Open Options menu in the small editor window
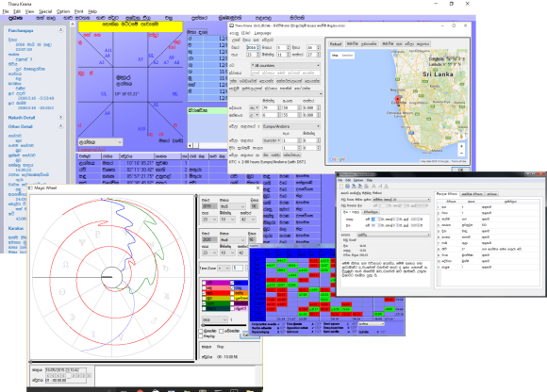This screenshot has height=392, width=547. tap(358, 180)
